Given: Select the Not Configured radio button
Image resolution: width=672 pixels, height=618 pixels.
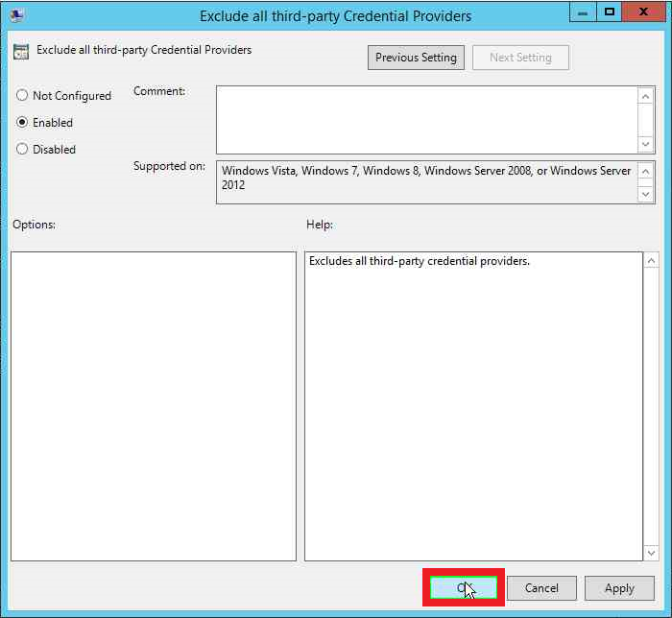Looking at the screenshot, I should tap(23, 96).
